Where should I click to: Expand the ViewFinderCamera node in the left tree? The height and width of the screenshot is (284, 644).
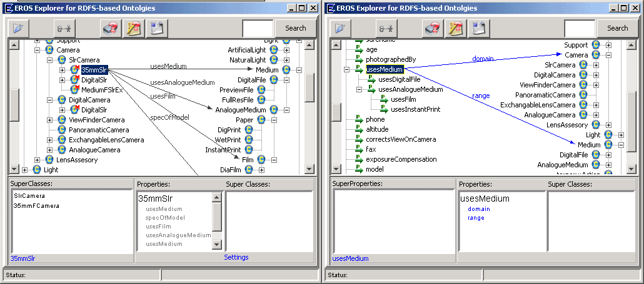pyautogui.click(x=49, y=120)
